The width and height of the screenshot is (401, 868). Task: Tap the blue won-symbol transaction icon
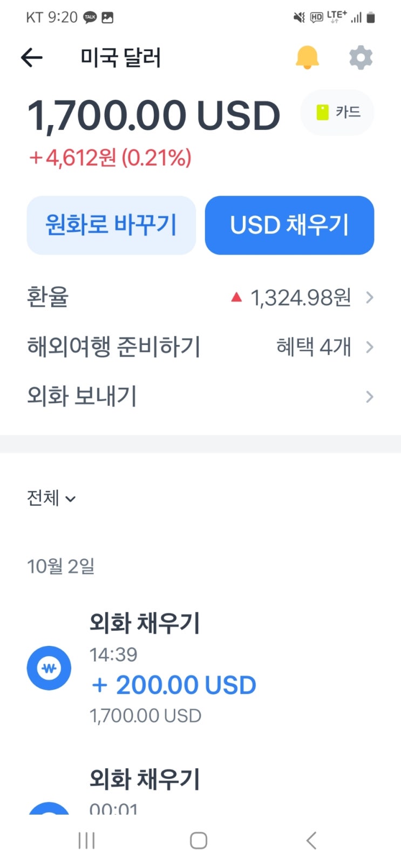49,668
